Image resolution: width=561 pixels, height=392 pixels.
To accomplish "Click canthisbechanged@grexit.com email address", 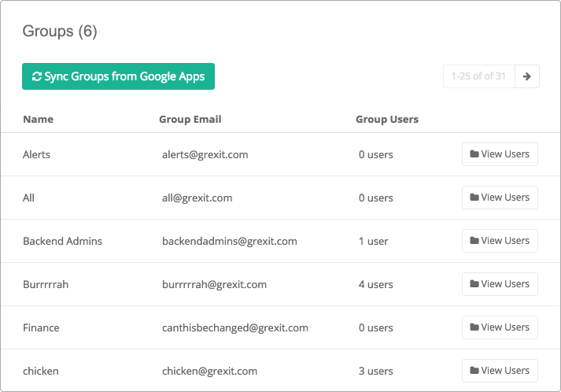I will [x=235, y=328].
